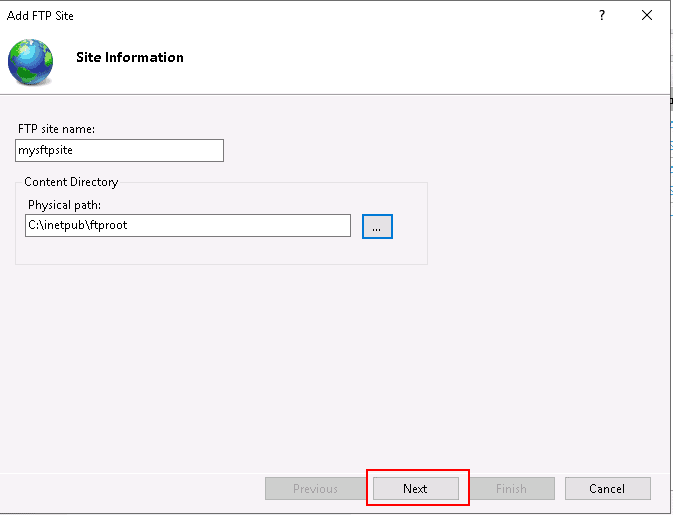Click the globe Site Information icon
This screenshot has height=515, width=673.
pyautogui.click(x=30, y=61)
